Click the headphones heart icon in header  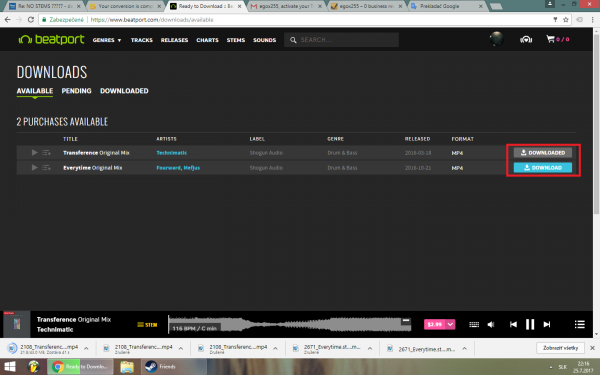(x=526, y=39)
